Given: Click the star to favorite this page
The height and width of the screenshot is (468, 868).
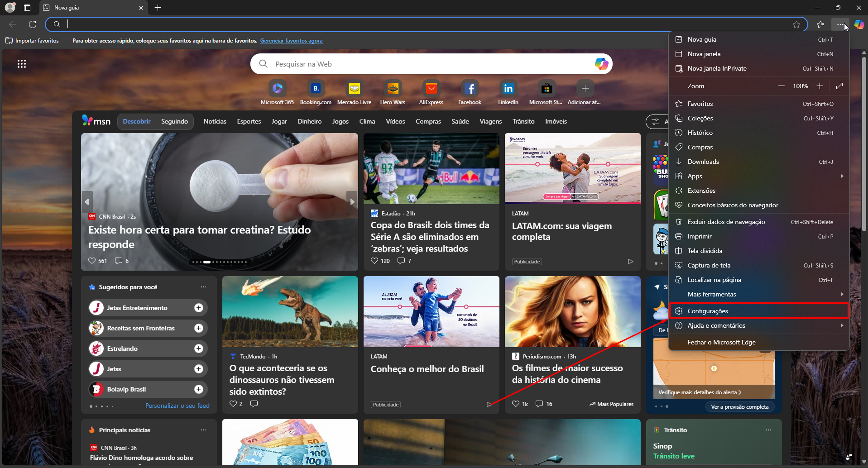Looking at the screenshot, I should [x=796, y=24].
